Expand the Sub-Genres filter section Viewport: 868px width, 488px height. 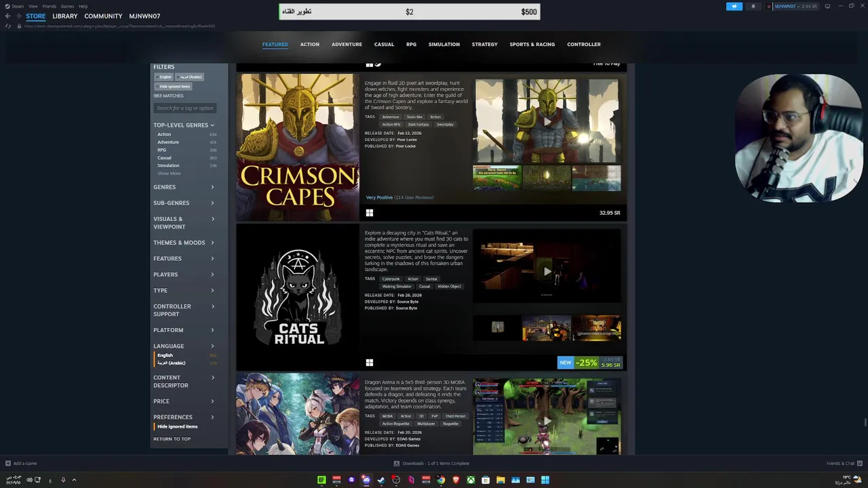[x=184, y=203]
